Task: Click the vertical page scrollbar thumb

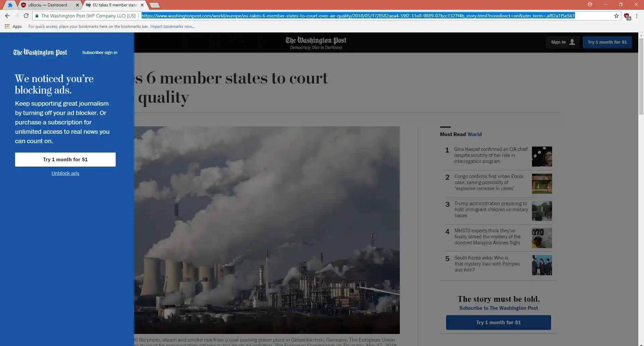Action: (641, 76)
